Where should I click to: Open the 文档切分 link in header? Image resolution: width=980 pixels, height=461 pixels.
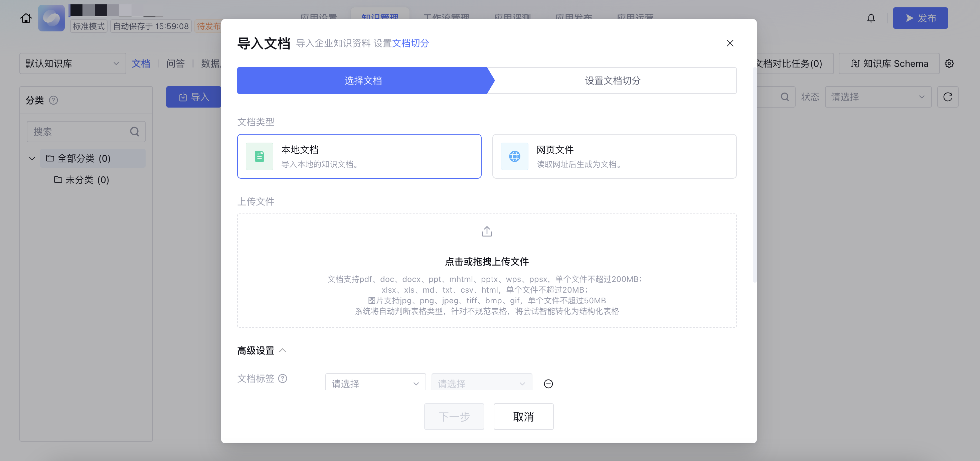[x=410, y=43]
